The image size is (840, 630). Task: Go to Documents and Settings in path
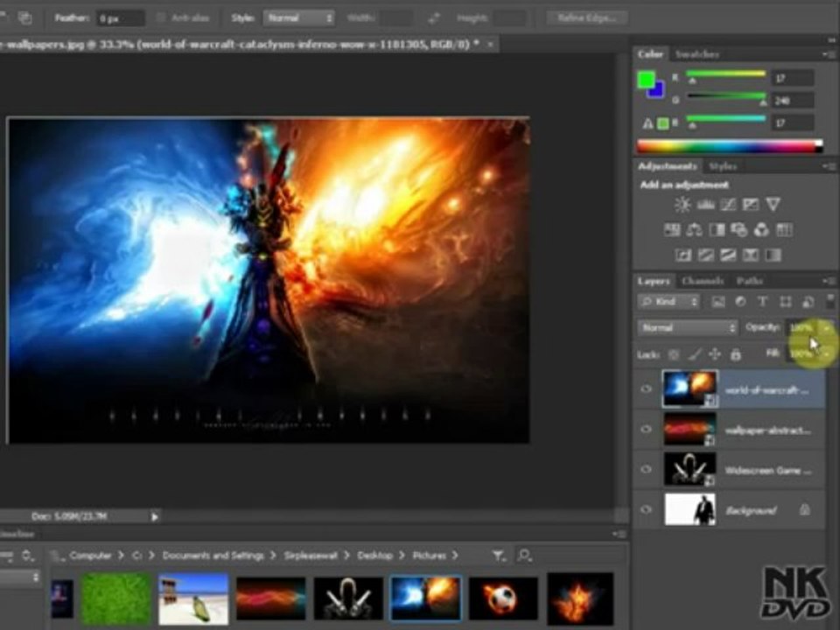213,556
